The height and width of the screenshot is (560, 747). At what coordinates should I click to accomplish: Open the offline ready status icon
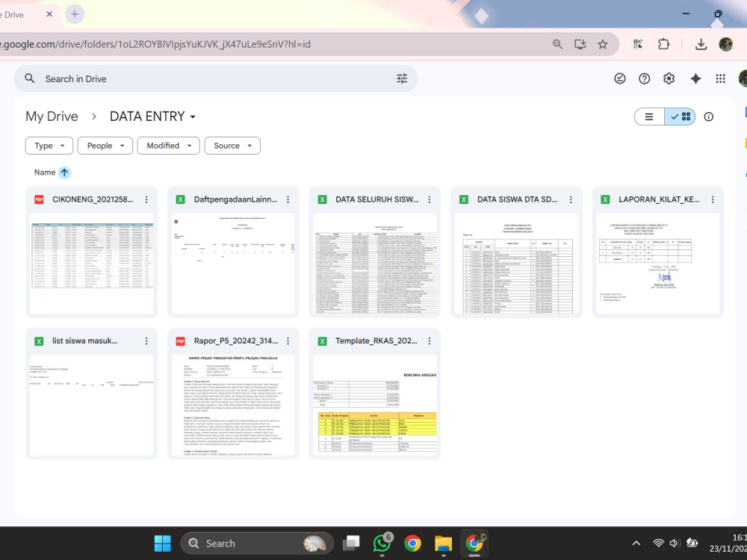[619, 78]
